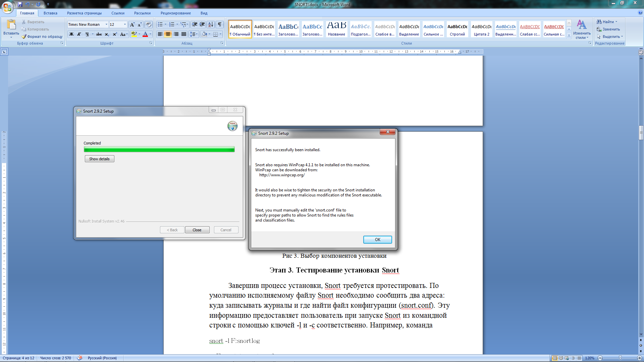644x362 pixels.
Task: Open View (Вид) tab
Action: pos(204,13)
